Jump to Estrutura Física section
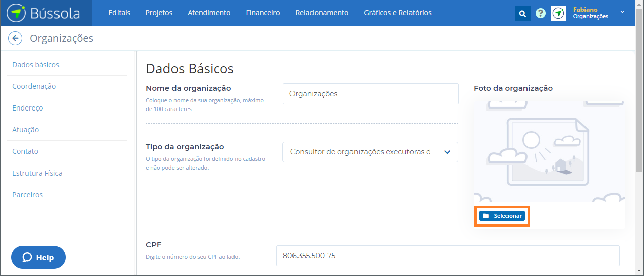The width and height of the screenshot is (644, 276). 37,173
